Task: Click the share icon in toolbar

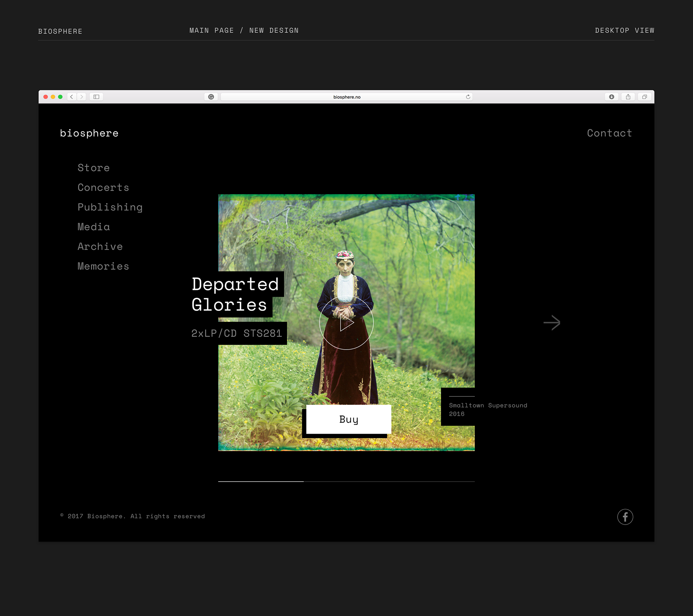Action: coord(628,97)
